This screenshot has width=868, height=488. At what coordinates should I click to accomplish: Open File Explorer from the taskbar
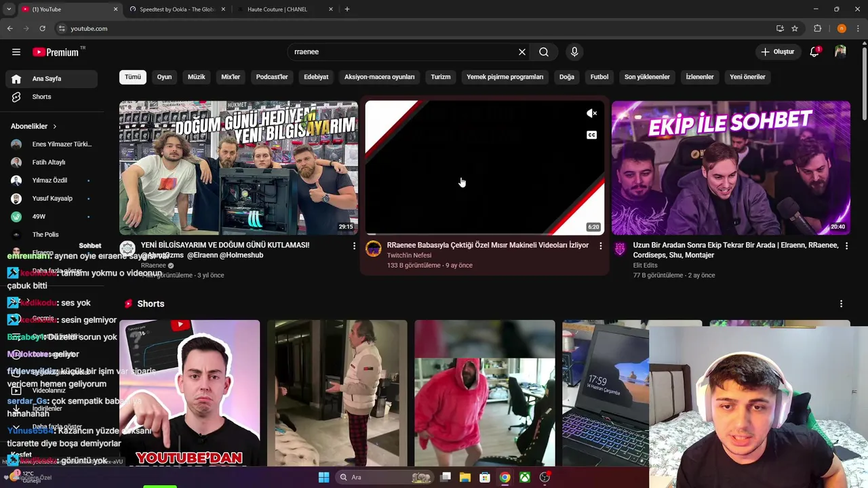point(465,477)
